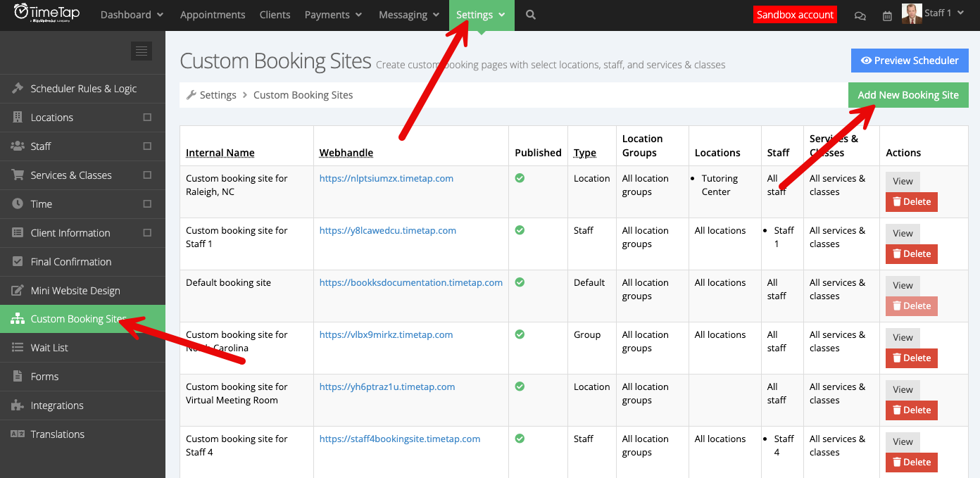
Task: Click Settings in the breadcrumb
Action: [218, 94]
